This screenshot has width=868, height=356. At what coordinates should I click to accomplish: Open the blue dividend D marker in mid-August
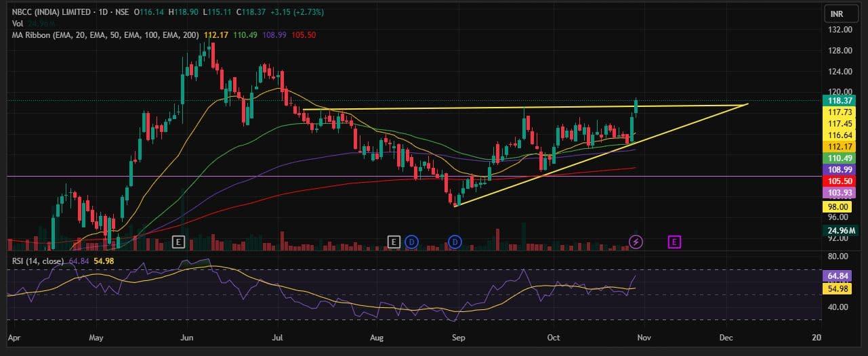tap(411, 242)
